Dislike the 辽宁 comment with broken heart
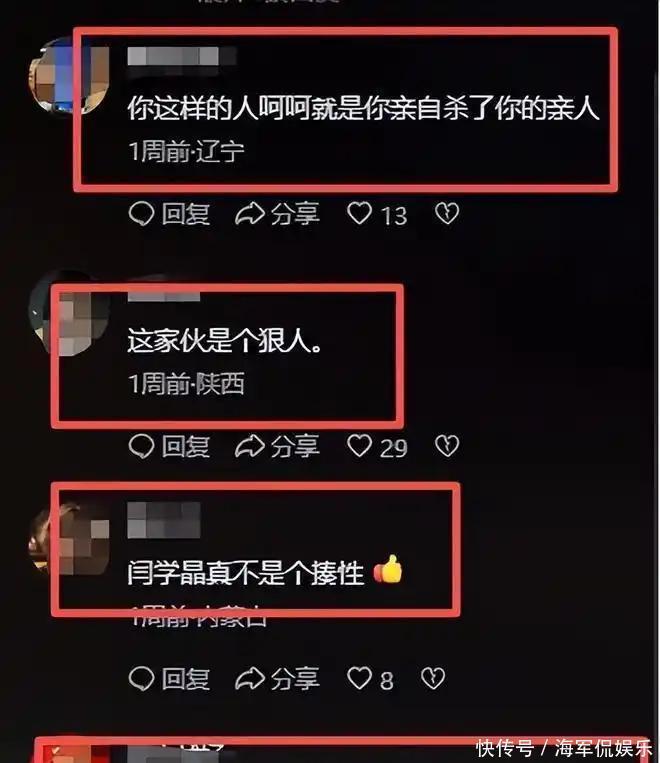Screen dimensions: 660x763 click(x=447, y=214)
